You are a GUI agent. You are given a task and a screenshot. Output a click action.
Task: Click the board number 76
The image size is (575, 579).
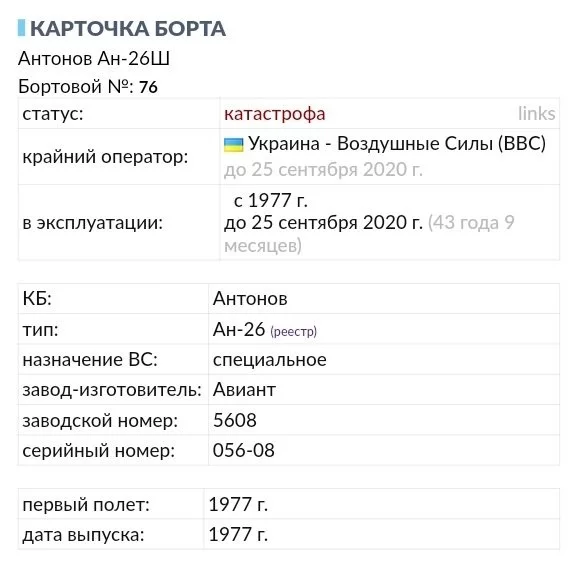(x=148, y=87)
